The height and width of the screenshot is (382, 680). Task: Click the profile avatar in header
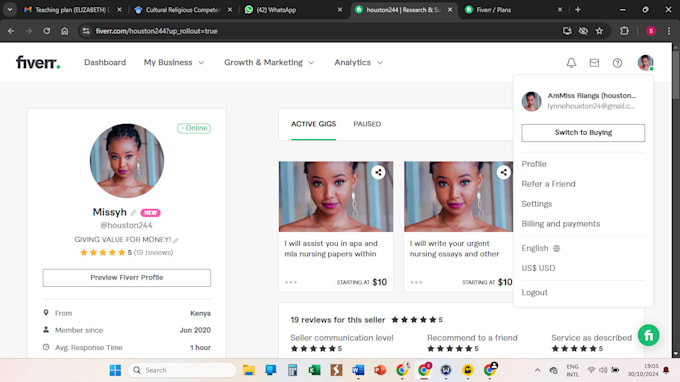click(645, 63)
